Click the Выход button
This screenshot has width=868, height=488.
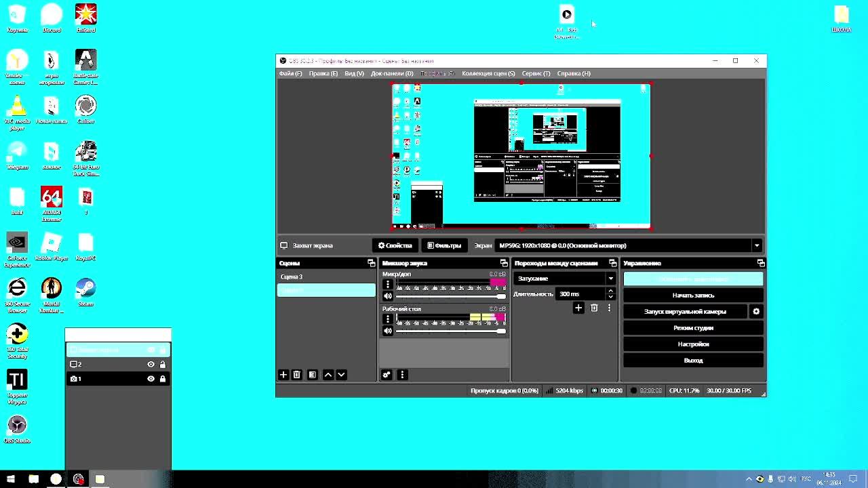693,361
